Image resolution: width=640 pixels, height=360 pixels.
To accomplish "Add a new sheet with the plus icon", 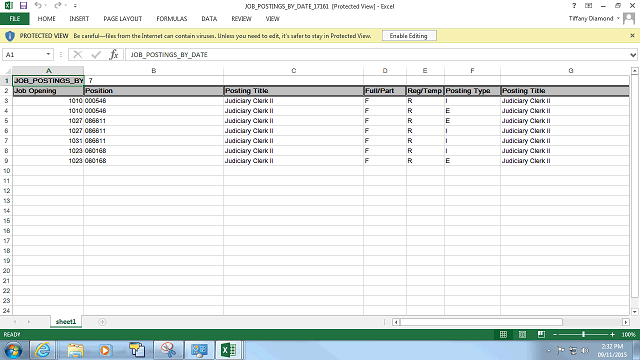I will tap(102, 322).
